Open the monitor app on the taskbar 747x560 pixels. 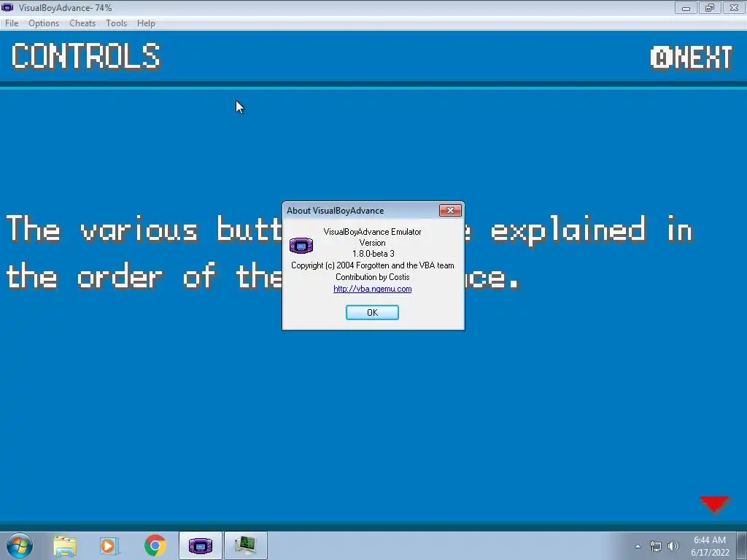(245, 545)
